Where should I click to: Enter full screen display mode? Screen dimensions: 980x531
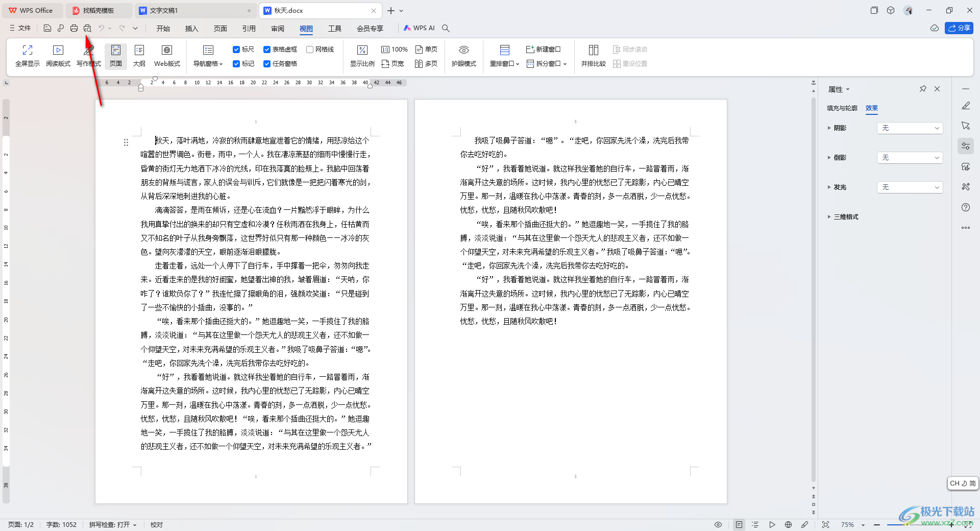[28, 56]
